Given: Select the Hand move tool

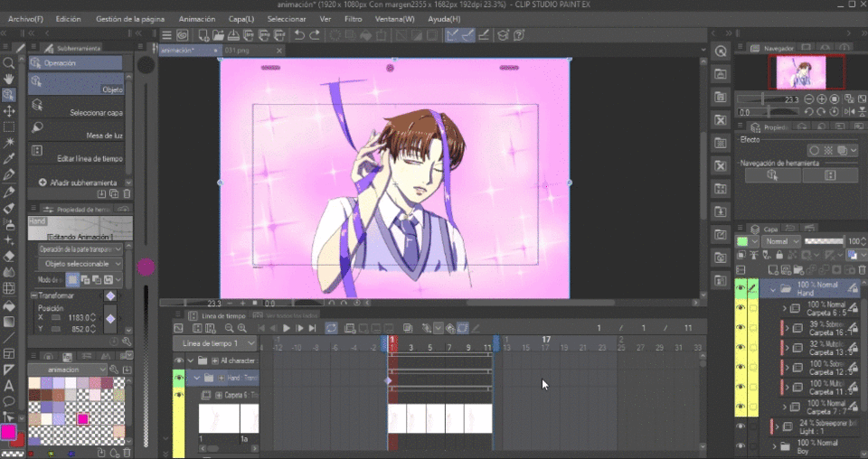Looking at the screenshot, I should (x=8, y=80).
